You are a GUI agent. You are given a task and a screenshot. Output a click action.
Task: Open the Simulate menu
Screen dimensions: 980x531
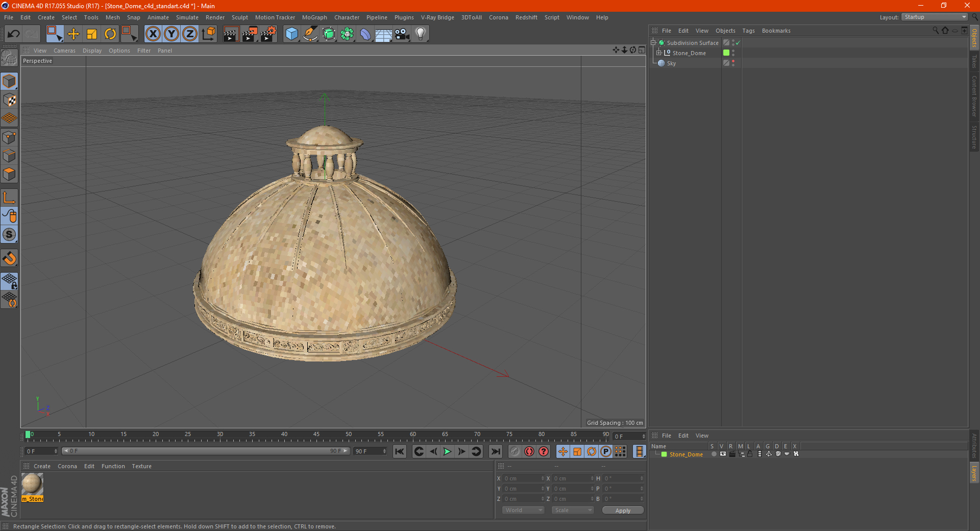tap(187, 17)
